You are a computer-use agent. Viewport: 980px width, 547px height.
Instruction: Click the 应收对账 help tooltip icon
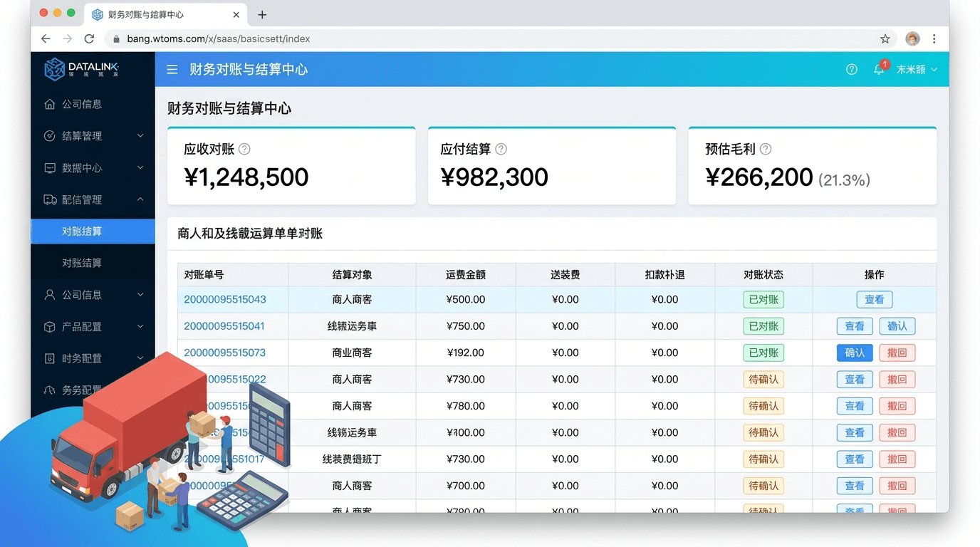(244, 149)
